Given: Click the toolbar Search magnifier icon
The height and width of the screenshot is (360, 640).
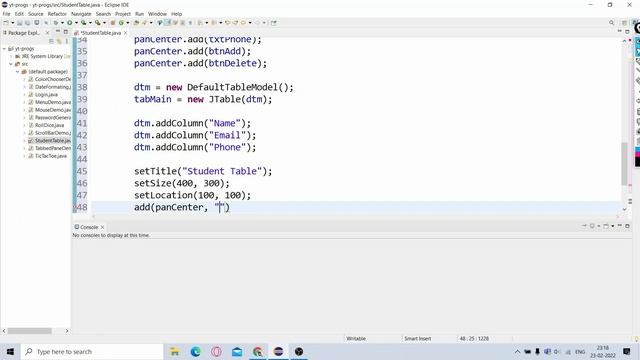Looking at the screenshot, I should (x=611, y=23).
